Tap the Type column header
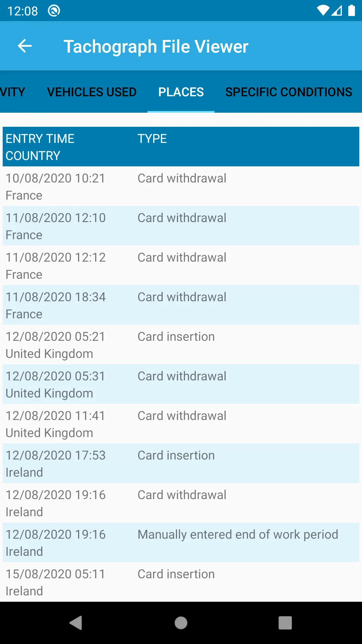362x644 pixels. tap(152, 139)
